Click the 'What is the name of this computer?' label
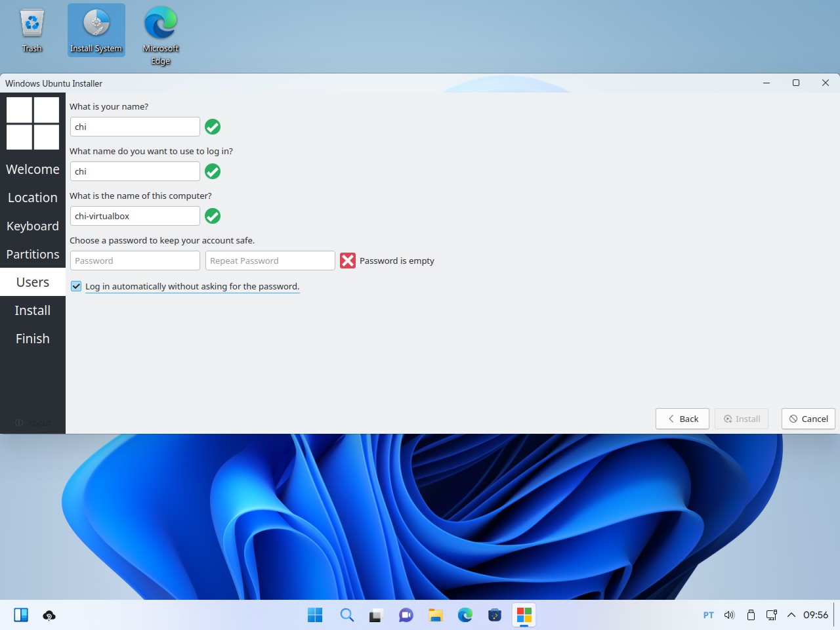The height and width of the screenshot is (630, 840). 140,196
